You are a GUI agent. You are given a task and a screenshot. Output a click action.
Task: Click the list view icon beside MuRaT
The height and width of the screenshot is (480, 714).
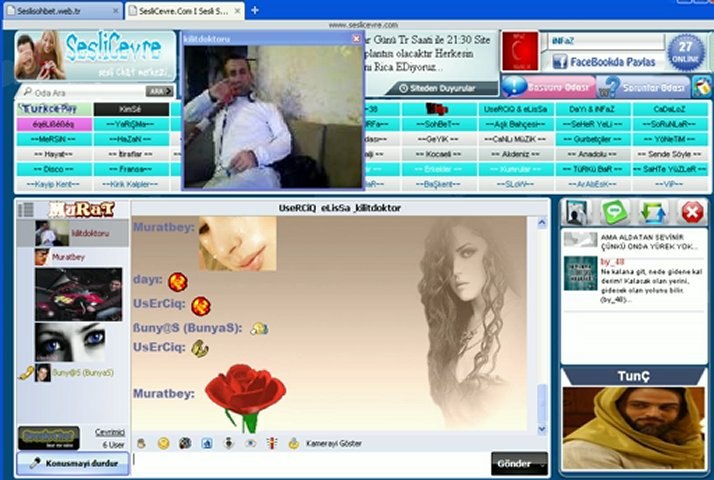click(x=26, y=209)
